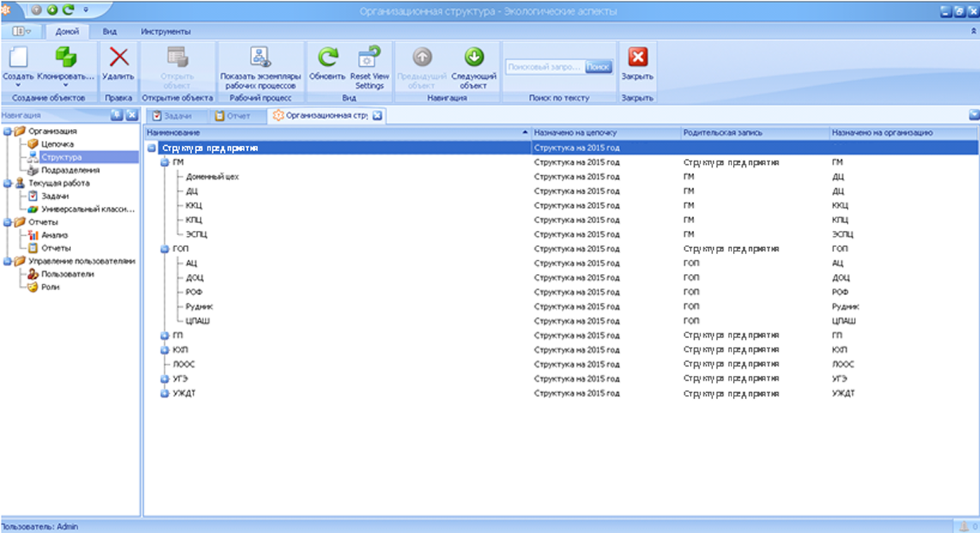This screenshot has width=980, height=533.
Task: Close the Организационная структура tab
Action: (x=377, y=115)
